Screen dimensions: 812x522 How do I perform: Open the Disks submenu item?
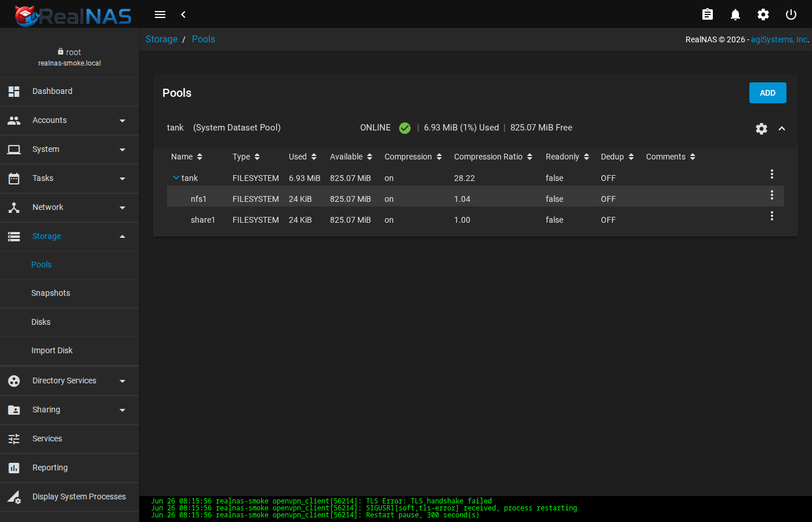70,322
